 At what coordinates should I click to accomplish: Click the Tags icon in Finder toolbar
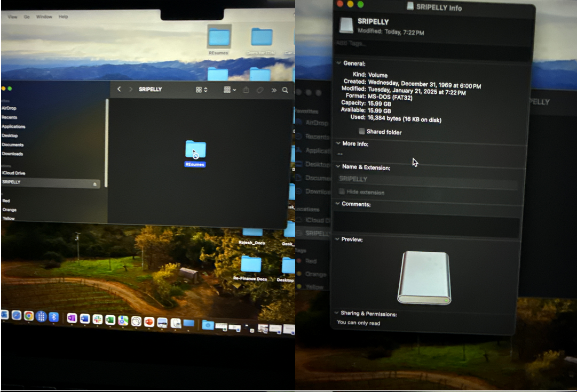point(260,90)
